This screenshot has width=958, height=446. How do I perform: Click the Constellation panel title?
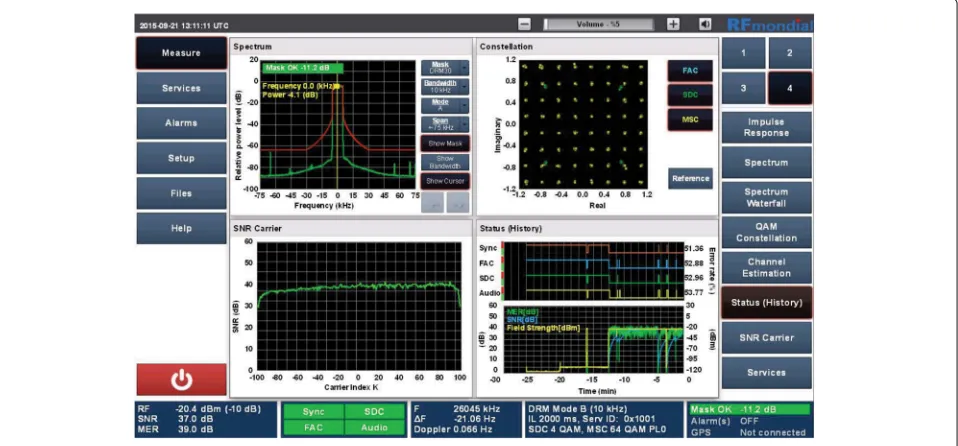(x=506, y=46)
